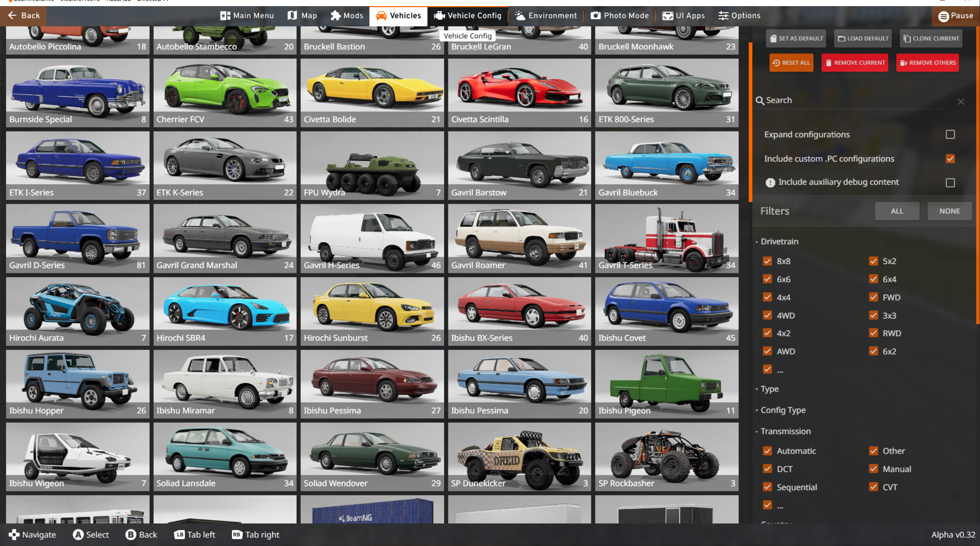This screenshot has width=980, height=546.
Task: Select the ETK K-Series vehicle
Action: click(225, 166)
